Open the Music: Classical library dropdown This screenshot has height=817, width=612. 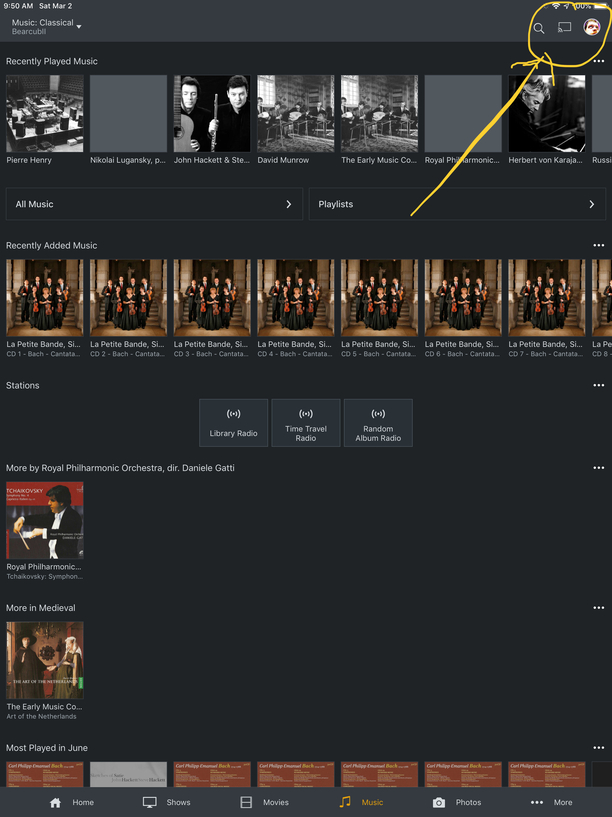[47, 27]
